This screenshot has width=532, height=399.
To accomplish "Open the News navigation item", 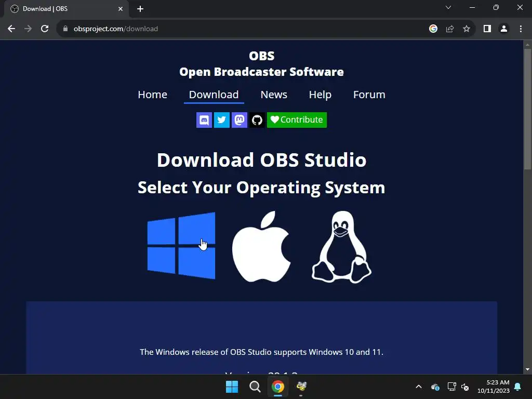I will click(274, 95).
